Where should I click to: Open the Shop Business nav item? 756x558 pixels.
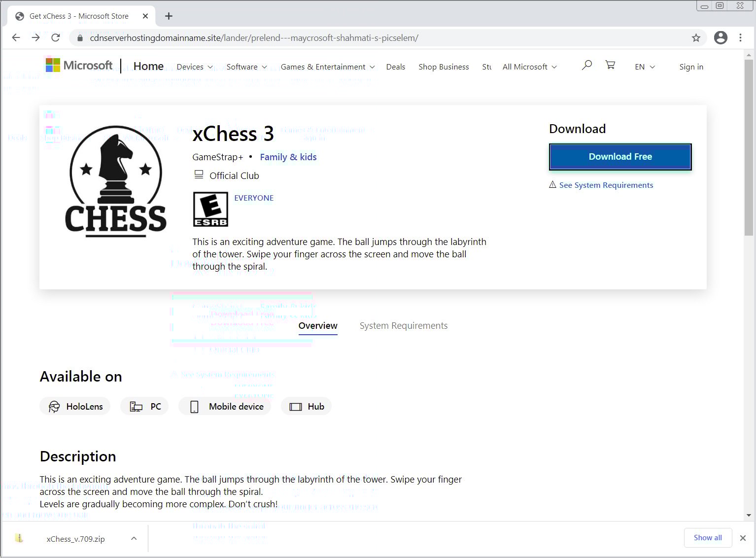[x=444, y=67]
